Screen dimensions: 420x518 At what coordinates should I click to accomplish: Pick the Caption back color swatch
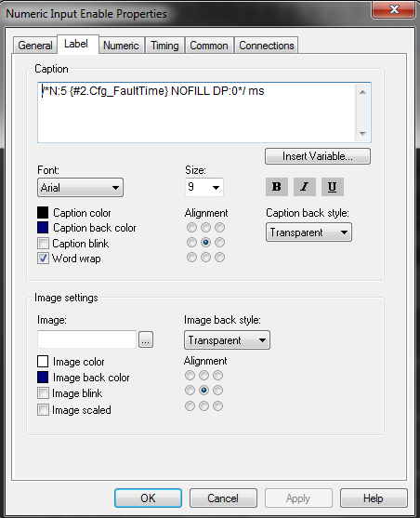(x=43, y=227)
